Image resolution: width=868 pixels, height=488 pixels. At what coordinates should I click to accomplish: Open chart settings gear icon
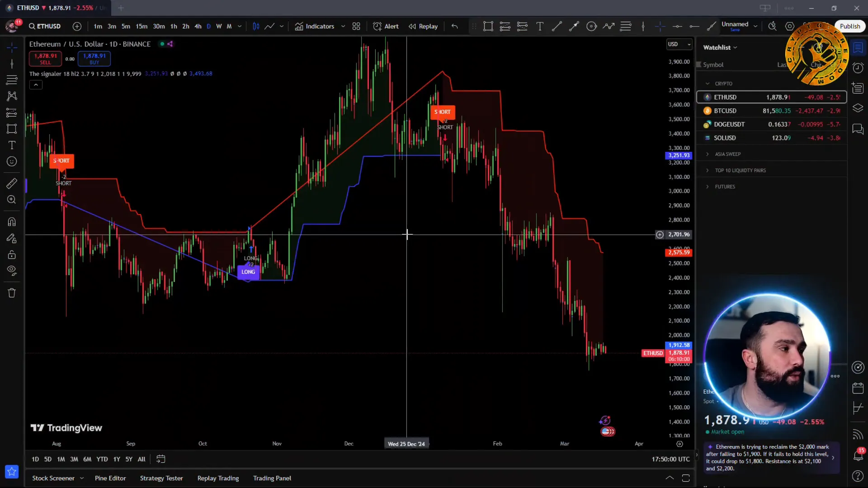coord(790,26)
